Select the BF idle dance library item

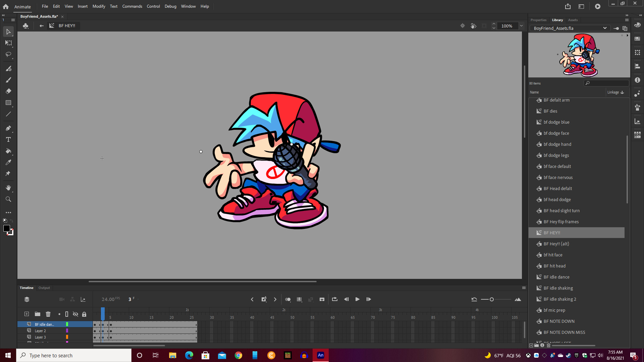[577, 277]
